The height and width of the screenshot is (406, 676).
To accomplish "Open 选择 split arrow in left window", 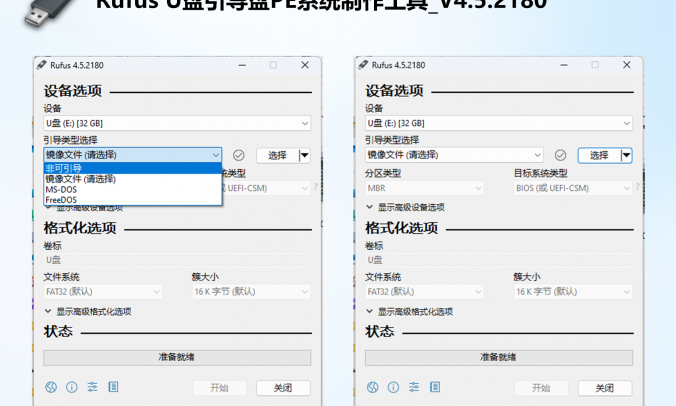I will pyautogui.click(x=304, y=155).
